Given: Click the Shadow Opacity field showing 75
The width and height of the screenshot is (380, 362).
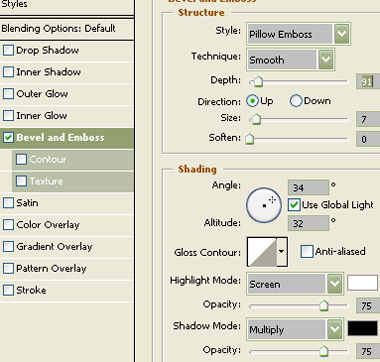Looking at the screenshot, I should (x=368, y=351).
